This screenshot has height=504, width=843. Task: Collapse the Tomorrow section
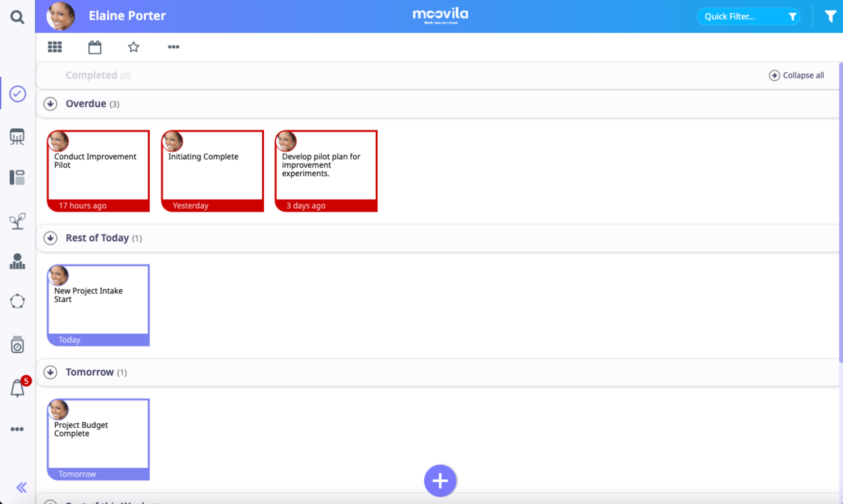[x=50, y=372]
